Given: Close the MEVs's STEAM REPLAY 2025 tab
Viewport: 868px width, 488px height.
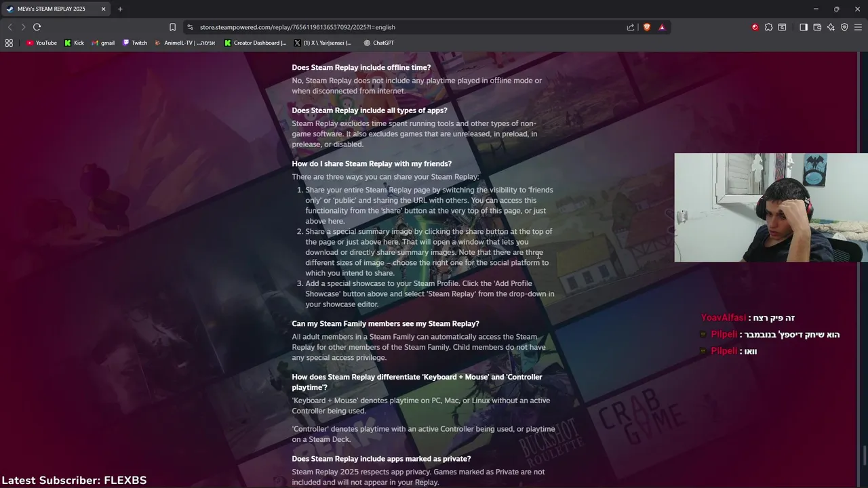Looking at the screenshot, I should pos(103,9).
